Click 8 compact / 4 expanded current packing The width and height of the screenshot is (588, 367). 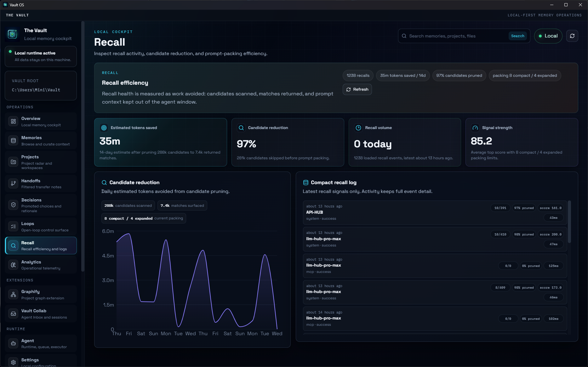pyautogui.click(x=144, y=218)
